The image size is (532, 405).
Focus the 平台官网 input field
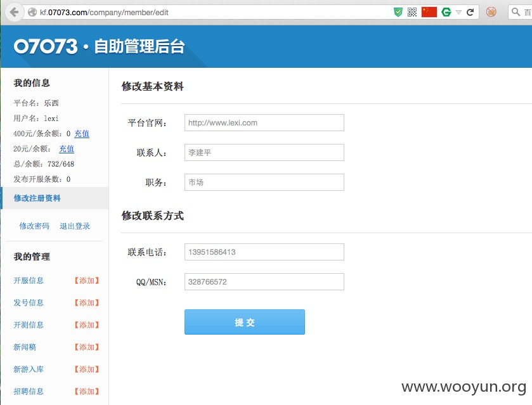click(264, 123)
